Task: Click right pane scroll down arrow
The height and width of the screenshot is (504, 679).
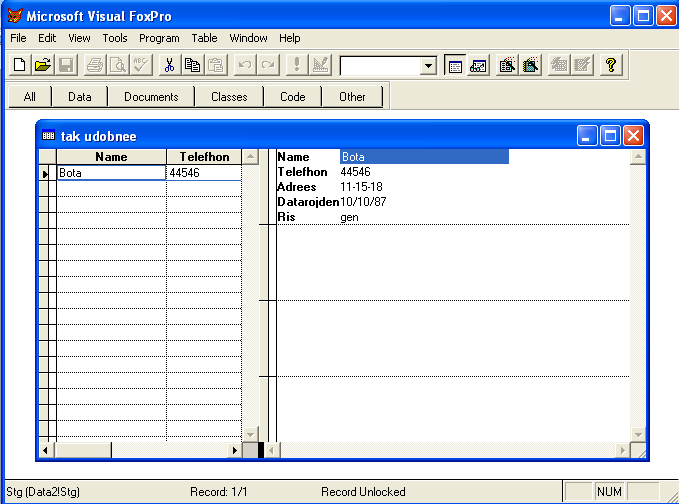Action: pyautogui.click(x=638, y=433)
